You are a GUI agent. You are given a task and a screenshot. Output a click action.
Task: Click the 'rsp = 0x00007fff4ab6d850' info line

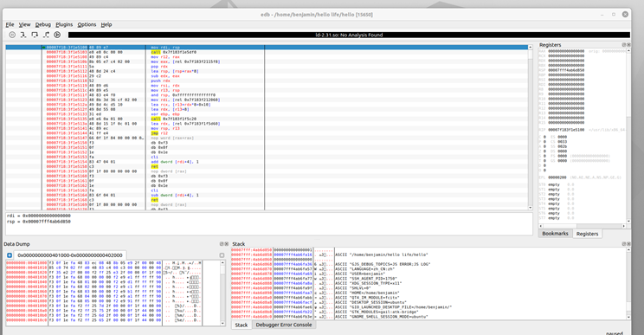[39, 222]
